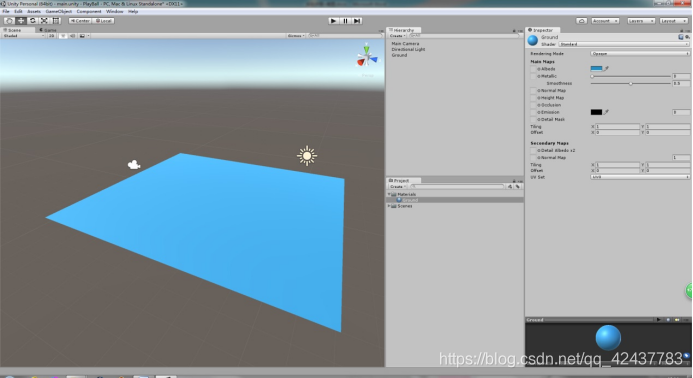Lock the Hierarchy panel
Viewport: 693px width, 378px height.
point(514,31)
